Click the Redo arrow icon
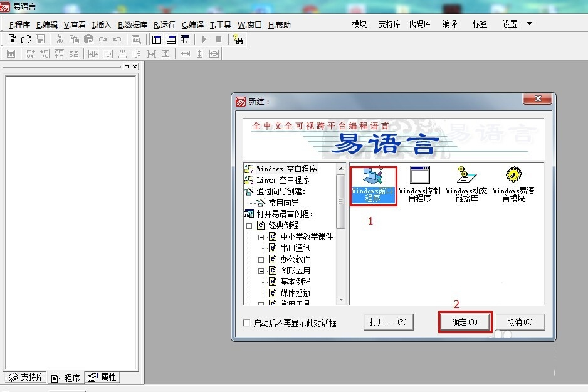The width and height of the screenshot is (588, 392). pos(103,39)
